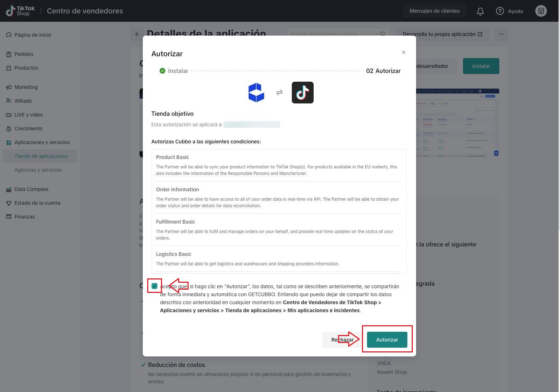Screen dimensions: 560x392
Task: Go to Pedidos in sidebar
Action: tap(24, 54)
